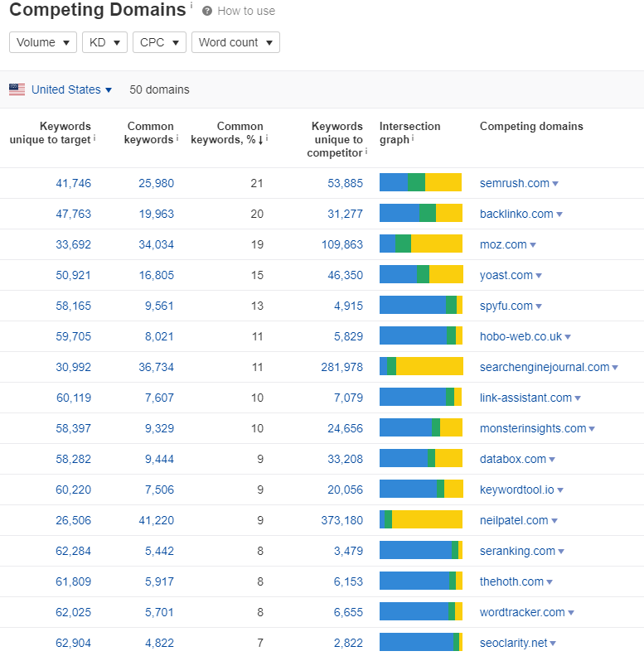
Task: Click Common keywords column header
Action: tap(148, 133)
